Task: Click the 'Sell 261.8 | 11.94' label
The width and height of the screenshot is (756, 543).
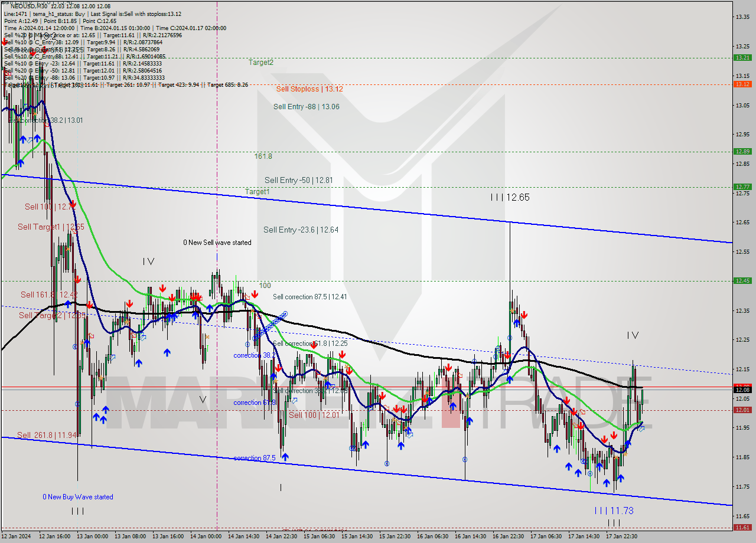Action: (x=47, y=436)
